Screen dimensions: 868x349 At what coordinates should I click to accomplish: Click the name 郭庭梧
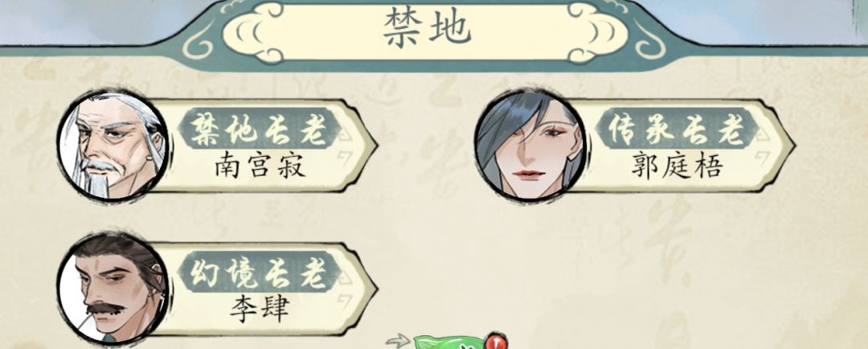678,165
